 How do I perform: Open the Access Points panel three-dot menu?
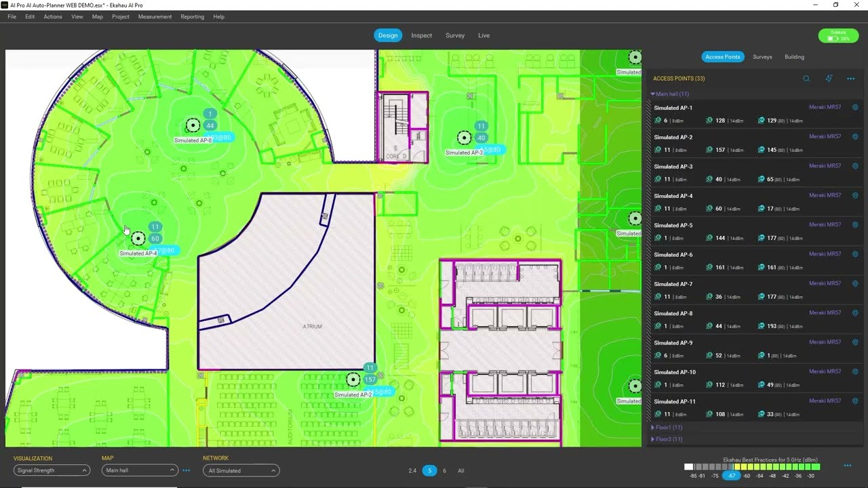coord(851,79)
